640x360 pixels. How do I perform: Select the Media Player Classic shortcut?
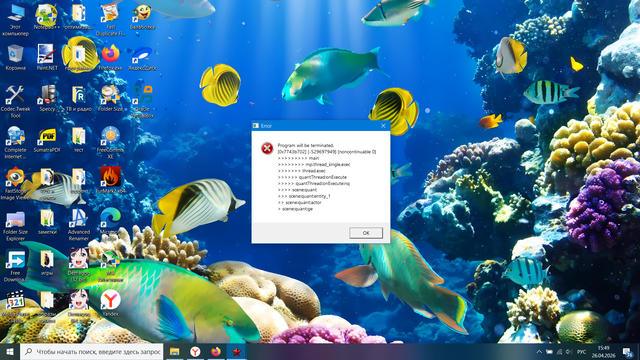(x=15, y=307)
